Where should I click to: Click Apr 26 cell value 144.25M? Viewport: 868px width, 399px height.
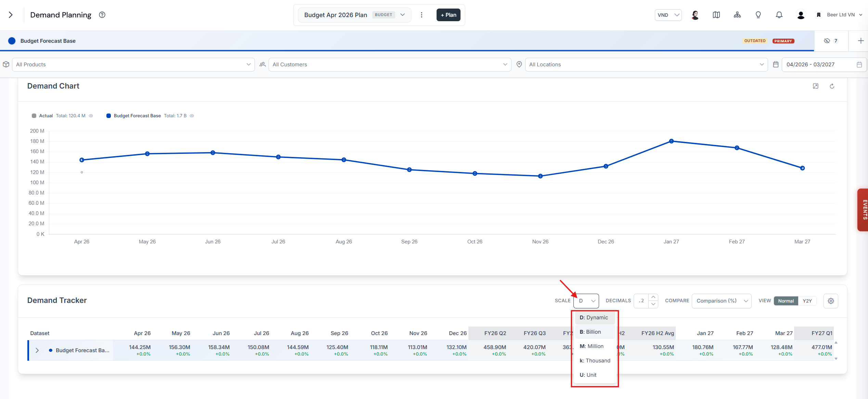click(x=140, y=347)
